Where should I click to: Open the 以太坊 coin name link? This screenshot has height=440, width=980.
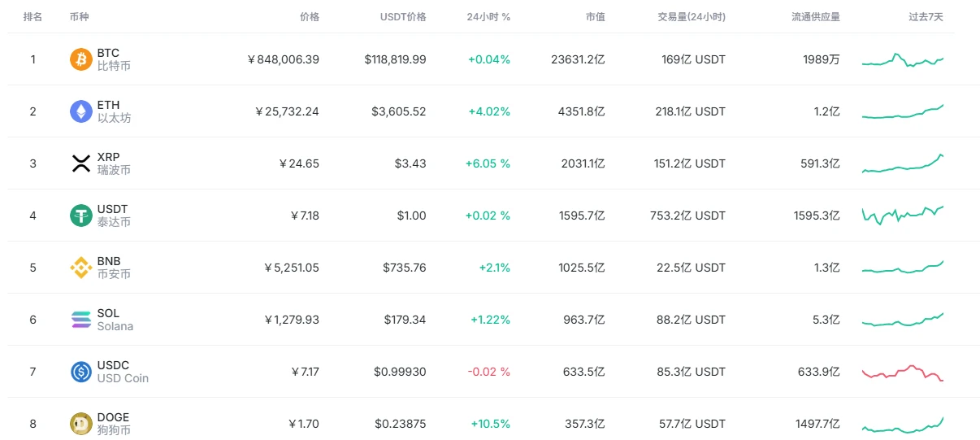tap(114, 118)
